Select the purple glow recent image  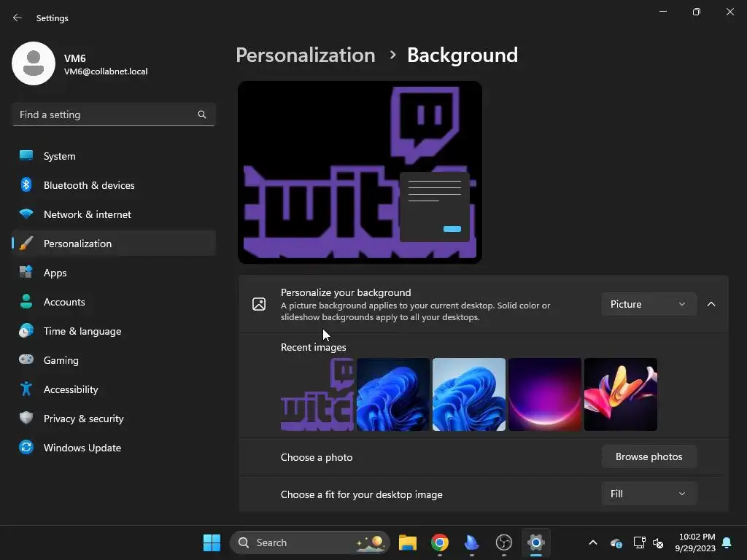(544, 394)
